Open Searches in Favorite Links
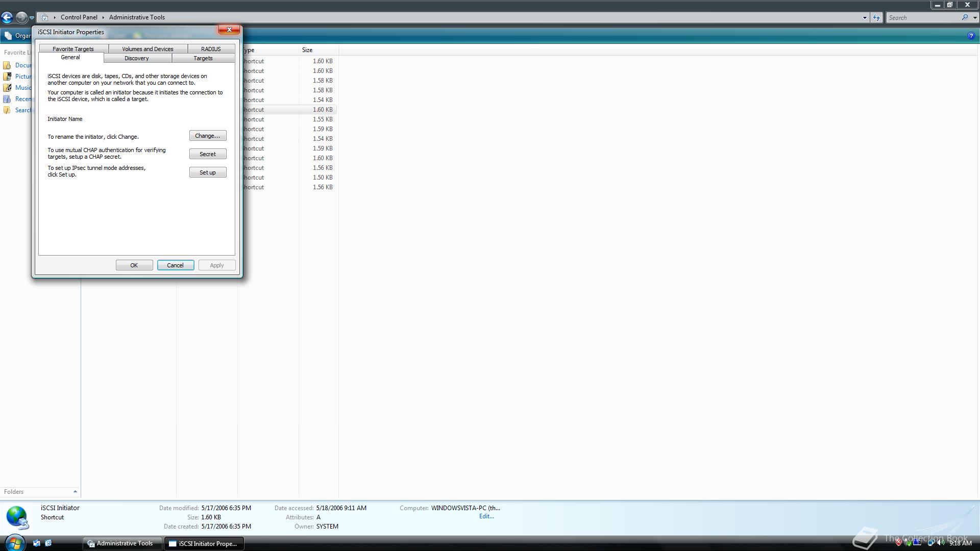This screenshot has width=980, height=551. (x=17, y=110)
